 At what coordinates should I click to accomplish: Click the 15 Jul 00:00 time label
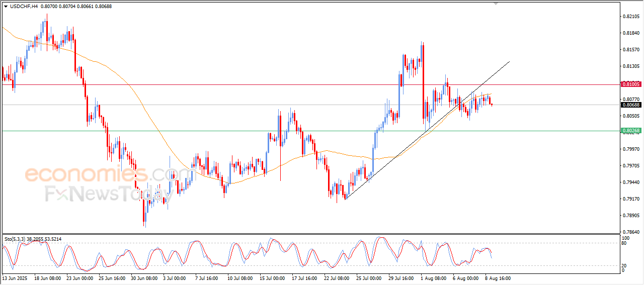coord(273,277)
